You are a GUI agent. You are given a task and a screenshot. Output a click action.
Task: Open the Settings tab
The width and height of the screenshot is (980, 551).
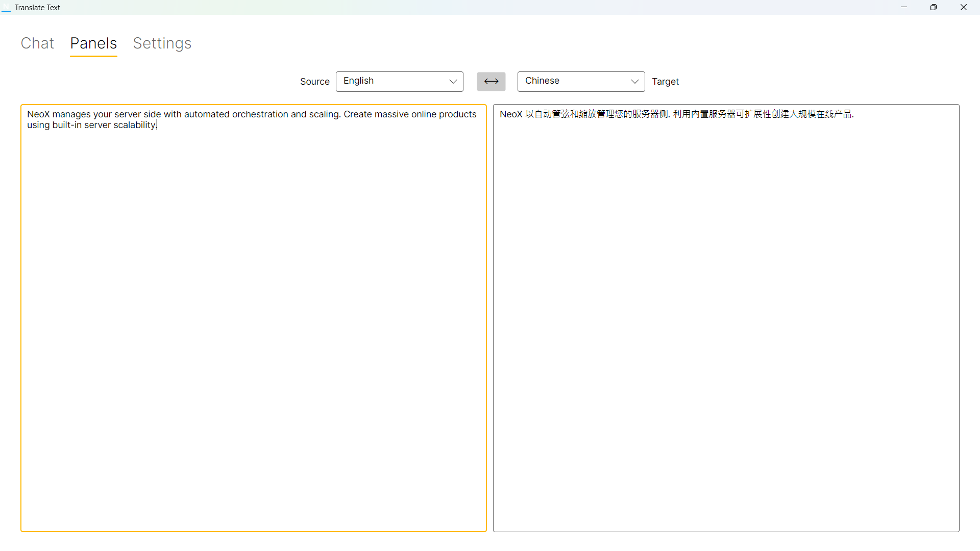(162, 44)
